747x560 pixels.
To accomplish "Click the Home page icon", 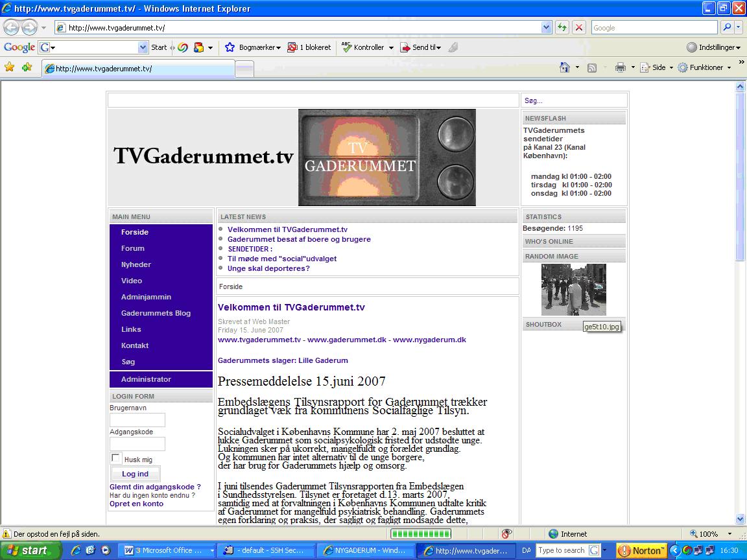I will 565,67.
